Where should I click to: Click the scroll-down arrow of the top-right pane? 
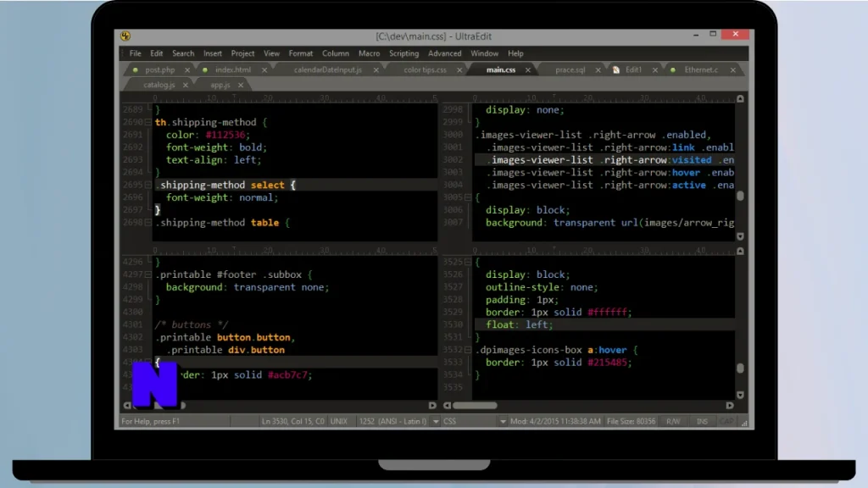pos(740,236)
